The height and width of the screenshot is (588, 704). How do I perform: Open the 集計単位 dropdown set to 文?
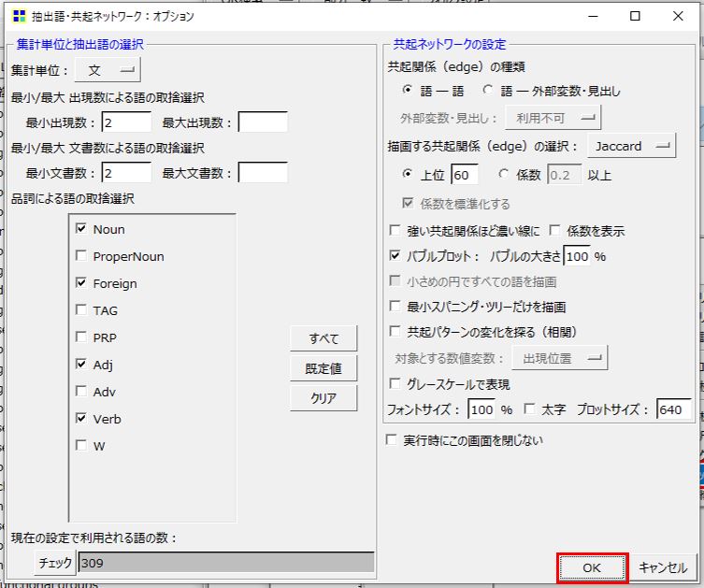click(108, 70)
